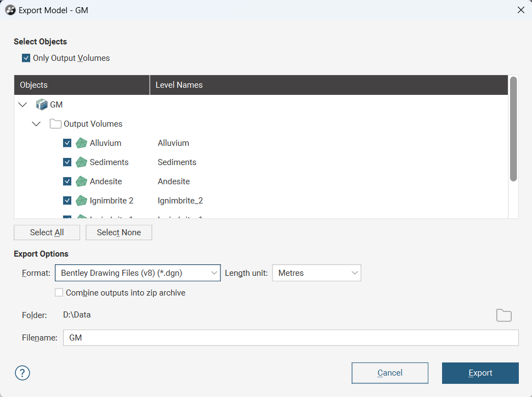This screenshot has height=397, width=532.
Task: Click the GM geological model icon
Action: pyautogui.click(x=42, y=105)
